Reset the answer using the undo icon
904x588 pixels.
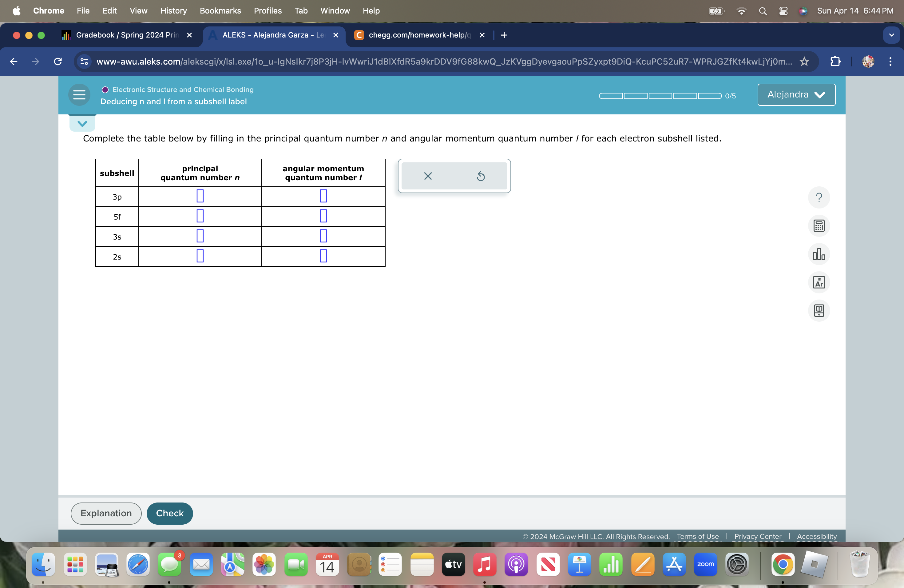pos(481,176)
